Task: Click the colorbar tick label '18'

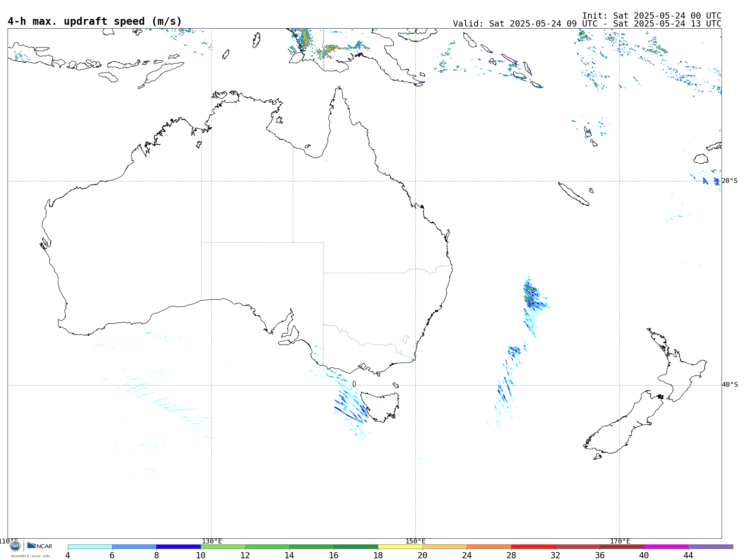Action: click(x=378, y=555)
